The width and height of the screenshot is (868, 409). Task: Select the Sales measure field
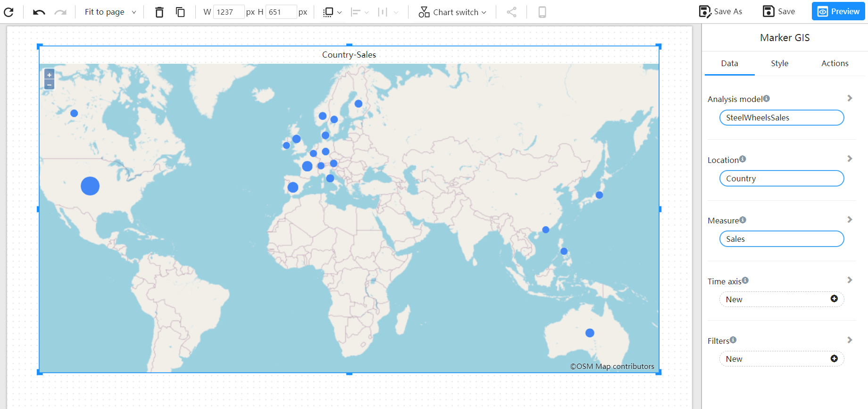tap(782, 239)
